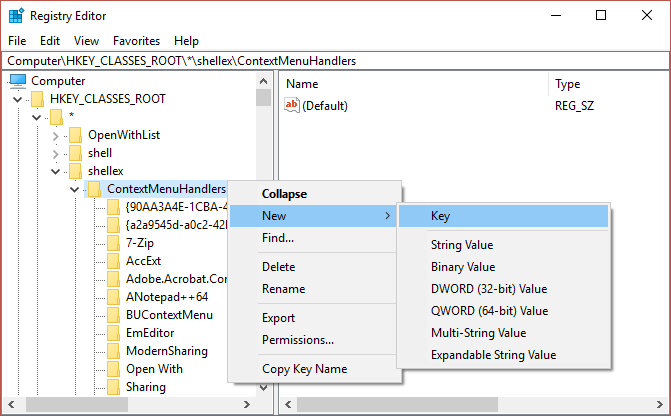The image size is (671, 416).
Task: Collapse the HKEY_CLASSES_ROOT tree node
Action: [x=17, y=99]
